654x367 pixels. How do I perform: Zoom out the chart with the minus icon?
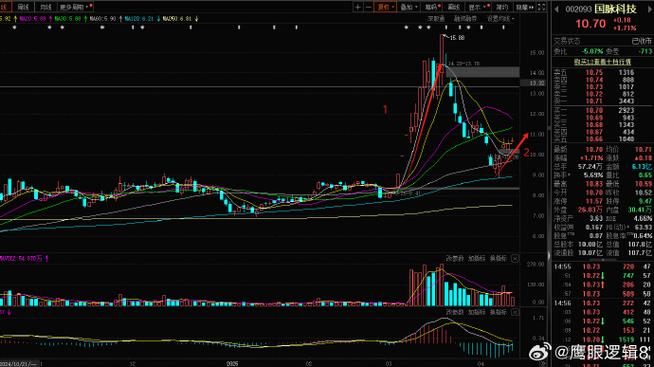[368, 7]
